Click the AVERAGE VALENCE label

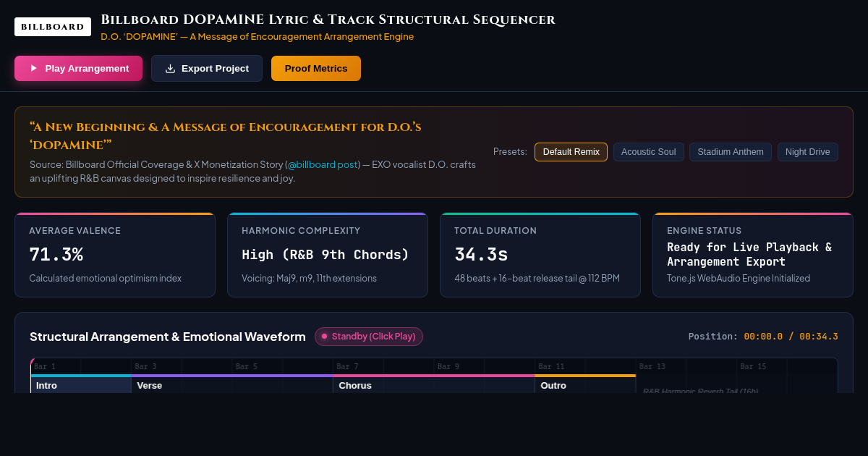75,231
